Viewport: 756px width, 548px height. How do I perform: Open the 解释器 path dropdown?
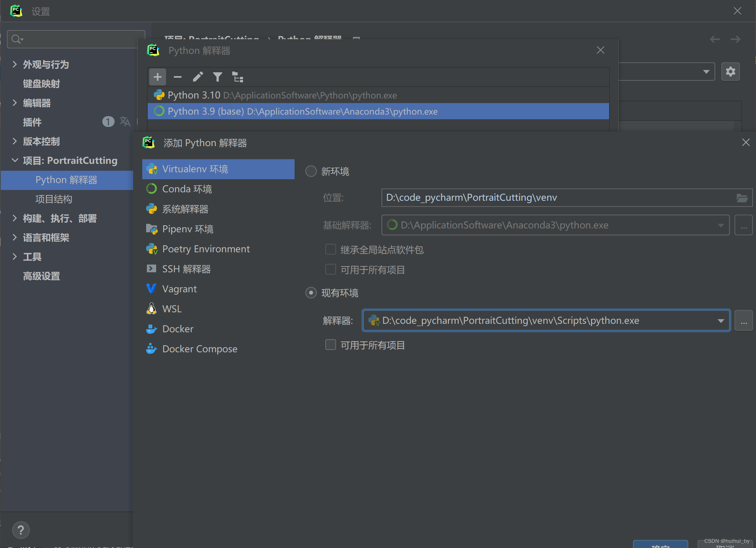pos(721,321)
